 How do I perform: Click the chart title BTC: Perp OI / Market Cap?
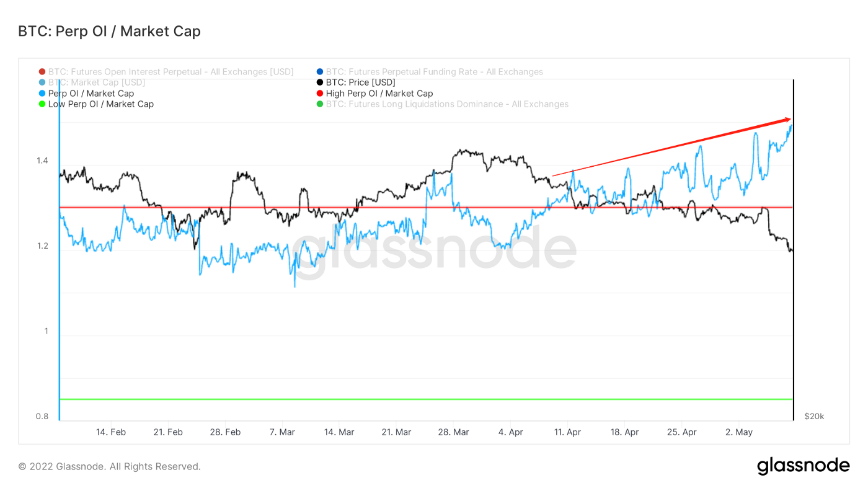pos(109,31)
